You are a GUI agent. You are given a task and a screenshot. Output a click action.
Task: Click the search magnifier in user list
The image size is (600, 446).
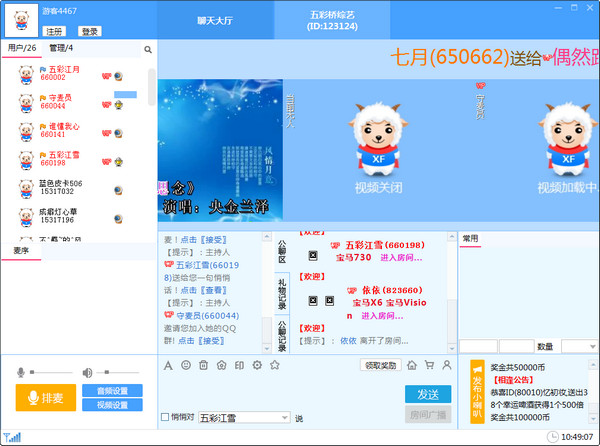coord(148,48)
